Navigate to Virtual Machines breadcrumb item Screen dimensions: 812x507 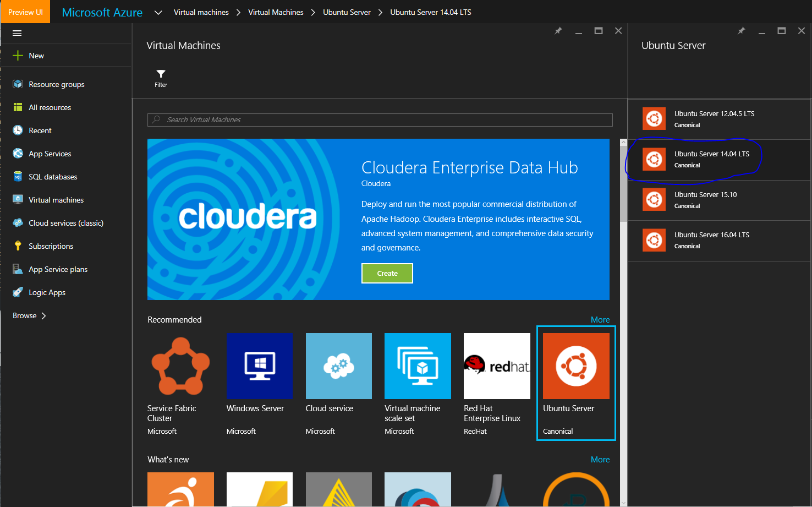276,12
